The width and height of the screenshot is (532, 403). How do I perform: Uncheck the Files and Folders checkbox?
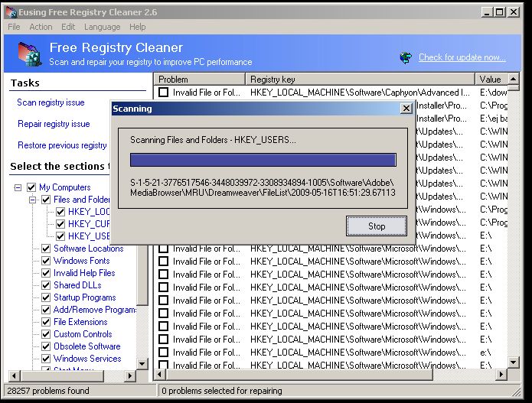click(46, 200)
